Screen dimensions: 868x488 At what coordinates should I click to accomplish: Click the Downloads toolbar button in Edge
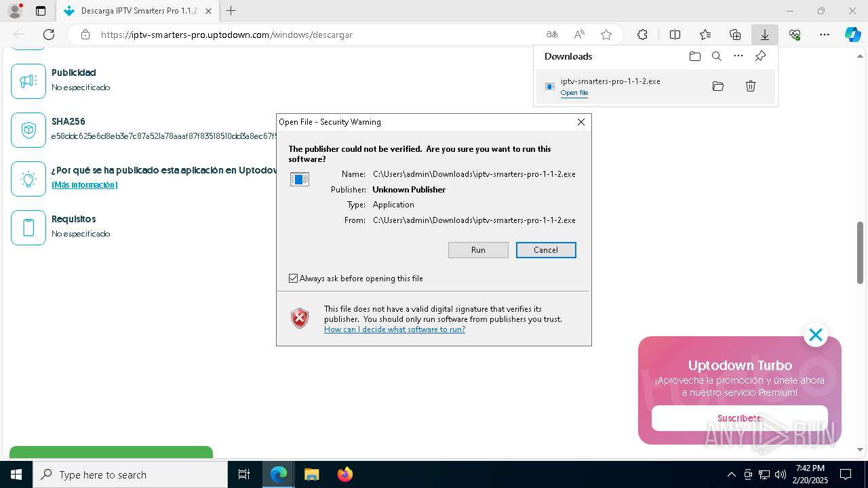765,35
